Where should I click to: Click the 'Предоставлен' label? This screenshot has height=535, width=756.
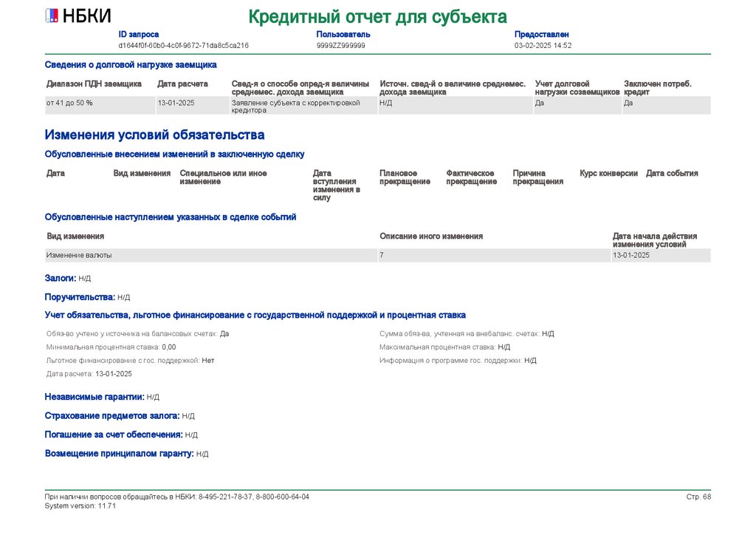pos(541,34)
